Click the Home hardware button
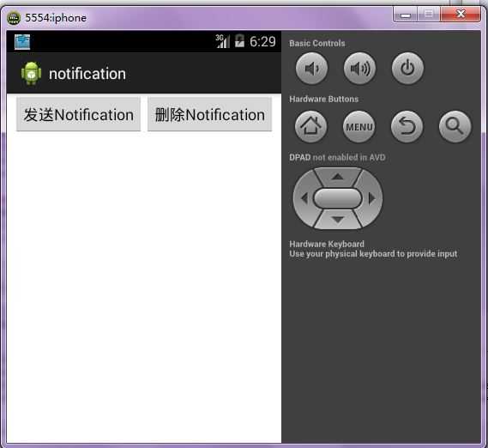 pos(311,126)
